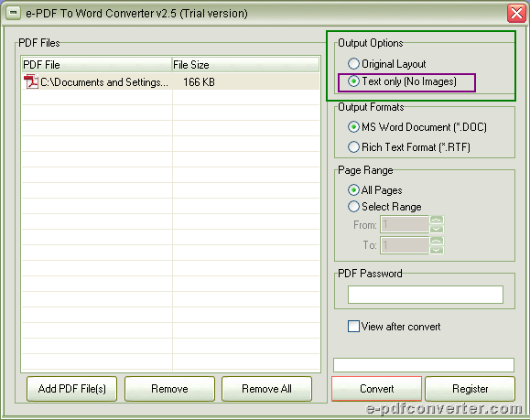The image size is (530, 420).
Task: Choose Rich Text Format (*.RTF)
Action: 353,147
